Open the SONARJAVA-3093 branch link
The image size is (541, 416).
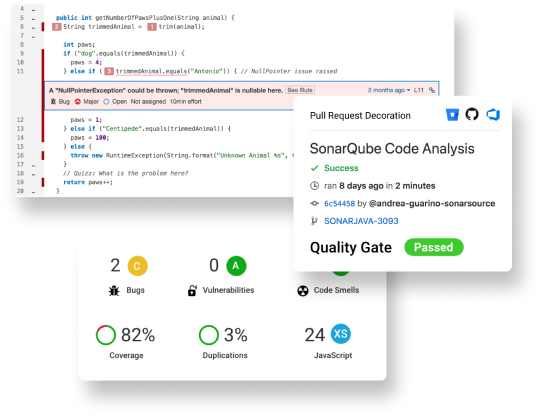[x=361, y=221]
